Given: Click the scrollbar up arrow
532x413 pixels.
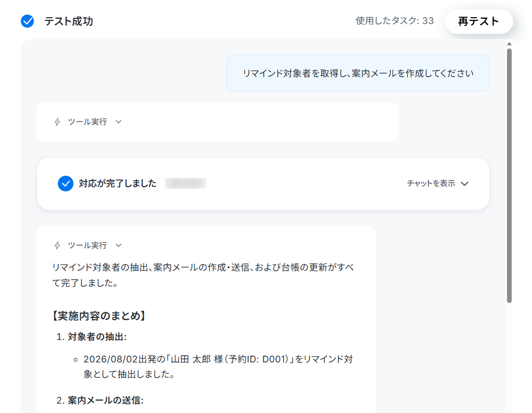Looking at the screenshot, I should click(x=509, y=44).
